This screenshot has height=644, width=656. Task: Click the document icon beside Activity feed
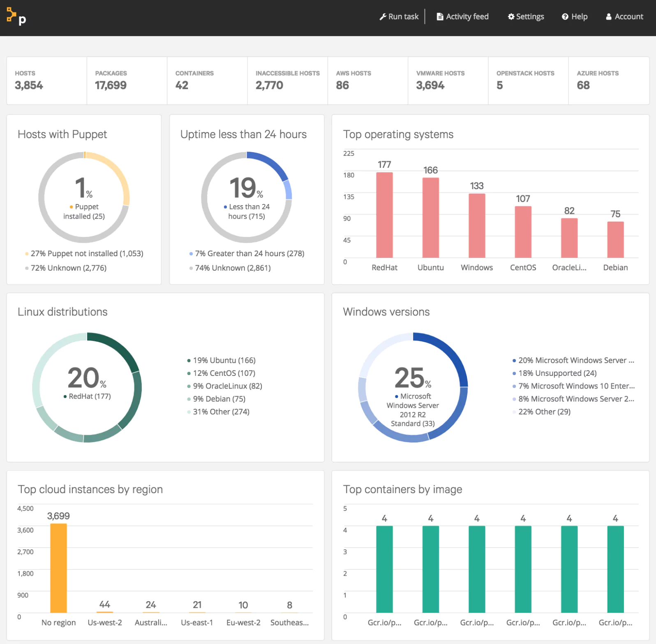(440, 17)
